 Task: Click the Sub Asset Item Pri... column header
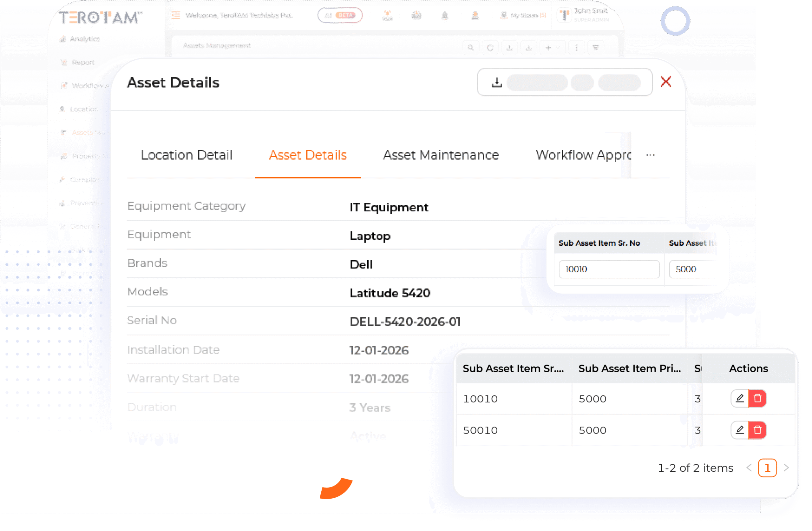coord(630,368)
